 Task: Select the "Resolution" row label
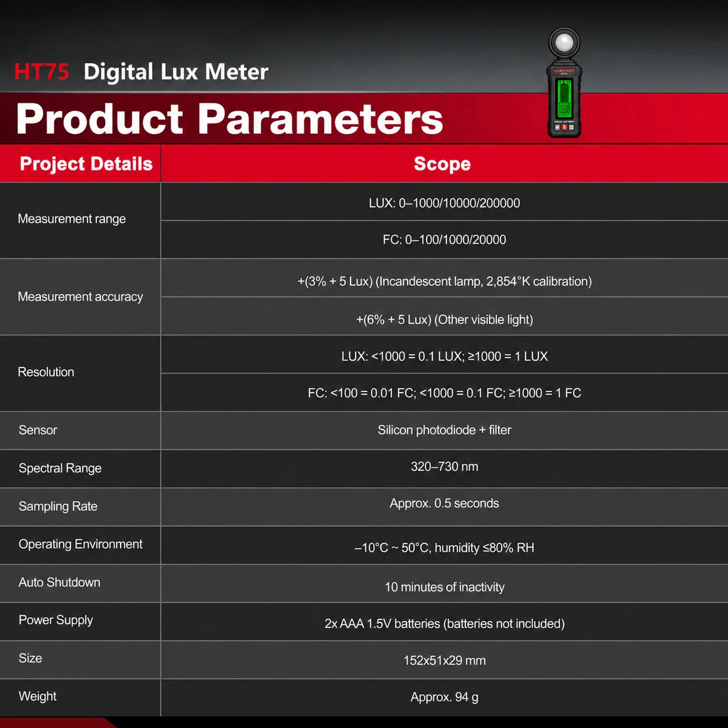coord(46,372)
